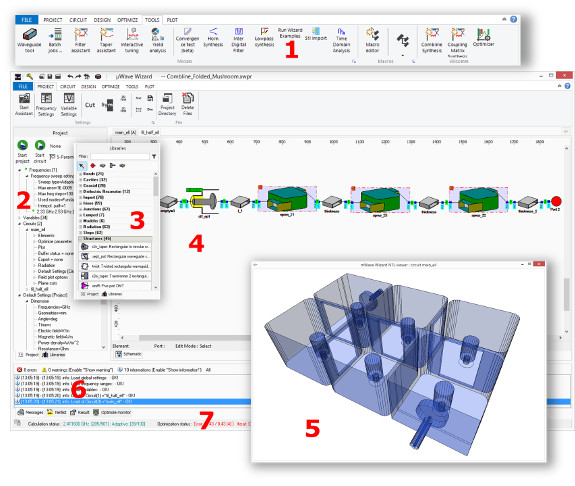Click the Delete Files button

point(187,104)
